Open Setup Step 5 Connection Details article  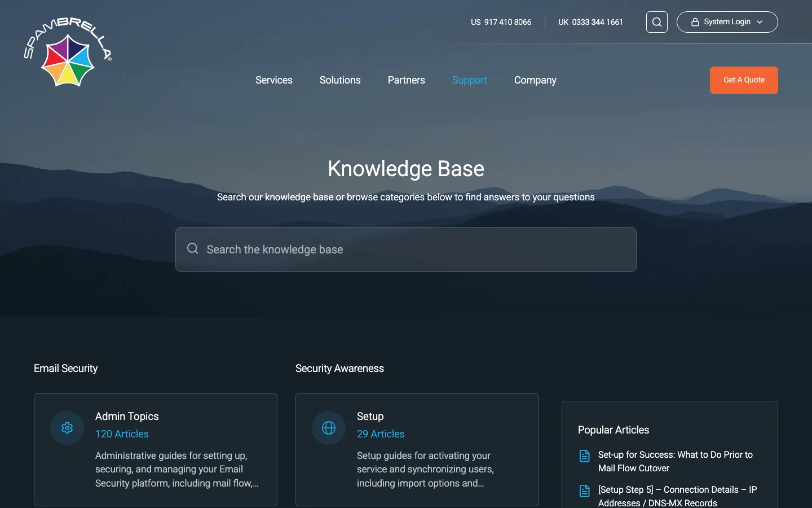click(x=677, y=496)
